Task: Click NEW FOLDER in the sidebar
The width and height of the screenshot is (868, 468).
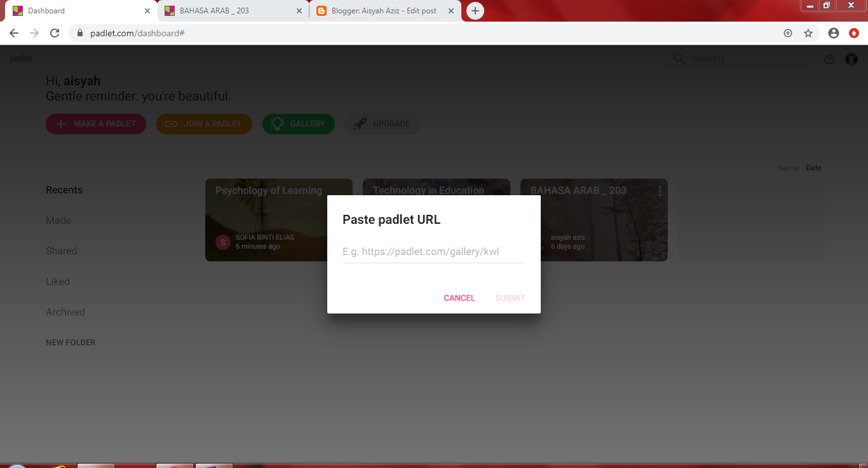Action: 71,343
